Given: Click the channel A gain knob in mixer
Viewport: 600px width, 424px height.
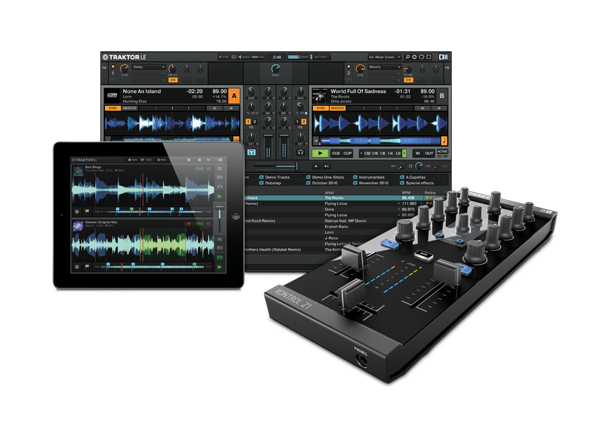Looking at the screenshot, I should [251, 91].
